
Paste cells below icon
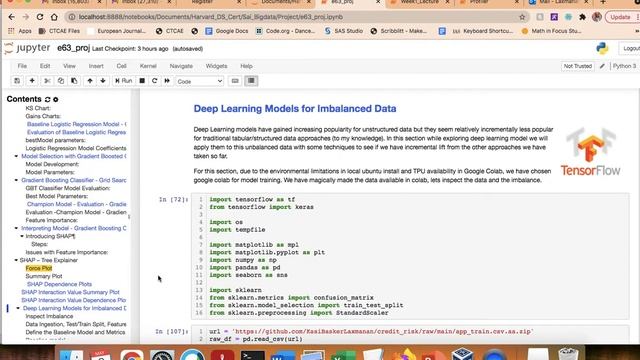click(74, 81)
